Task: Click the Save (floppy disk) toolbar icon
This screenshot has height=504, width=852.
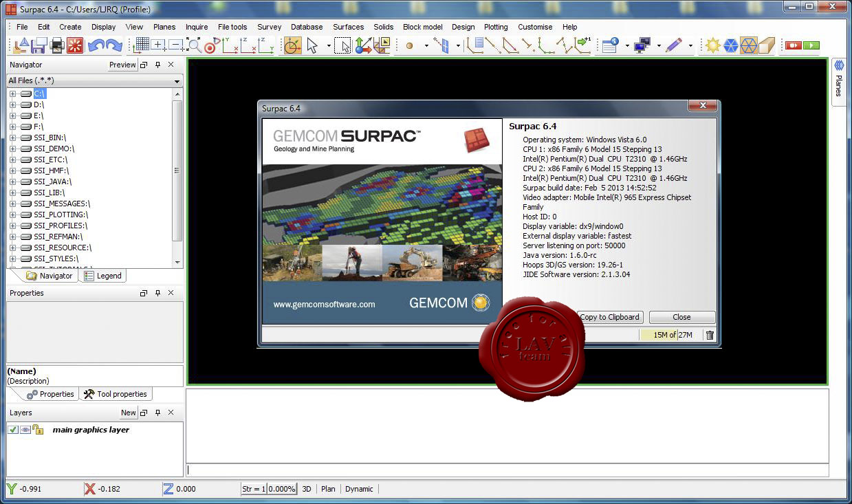Action: click(39, 45)
